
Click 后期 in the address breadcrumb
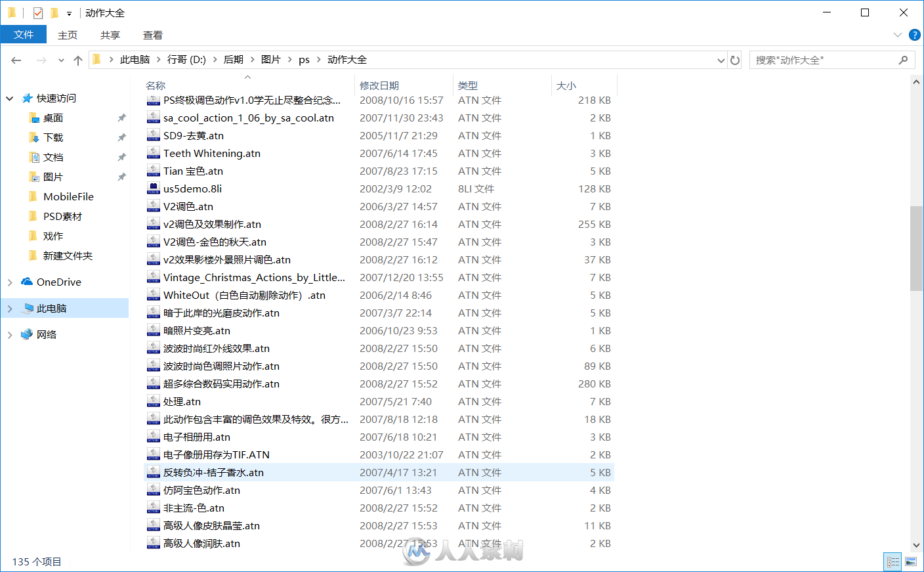coord(234,60)
